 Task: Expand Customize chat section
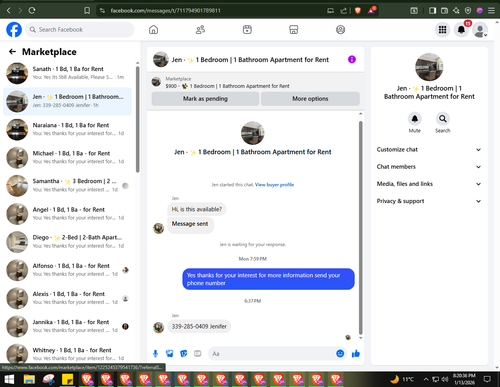click(429, 150)
